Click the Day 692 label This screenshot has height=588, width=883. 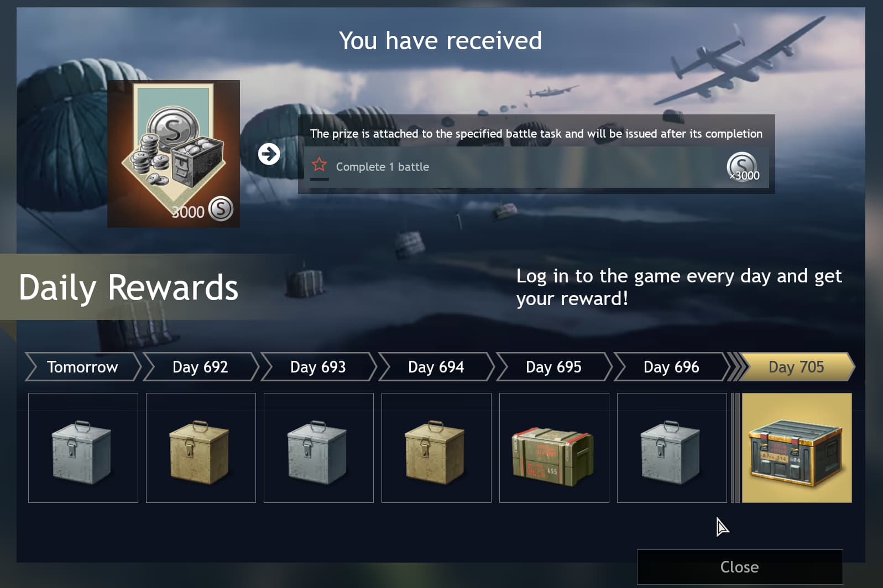point(200,367)
